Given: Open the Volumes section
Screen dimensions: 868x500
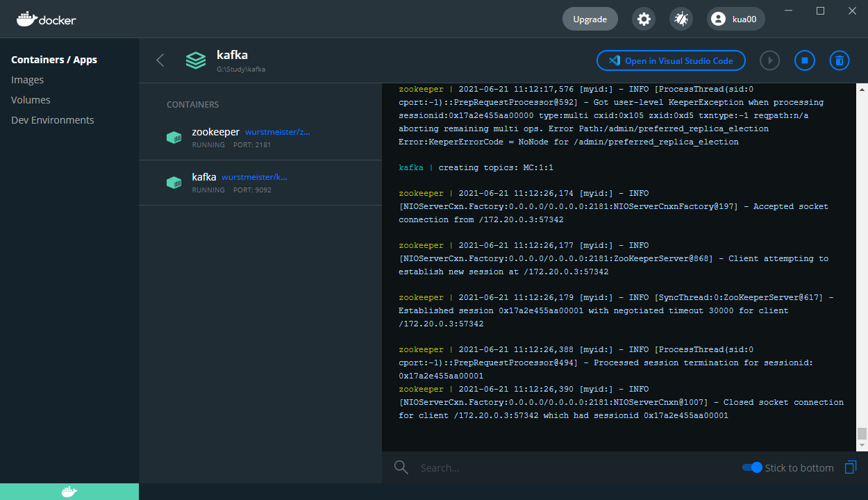Looking at the screenshot, I should pyautogui.click(x=31, y=100).
